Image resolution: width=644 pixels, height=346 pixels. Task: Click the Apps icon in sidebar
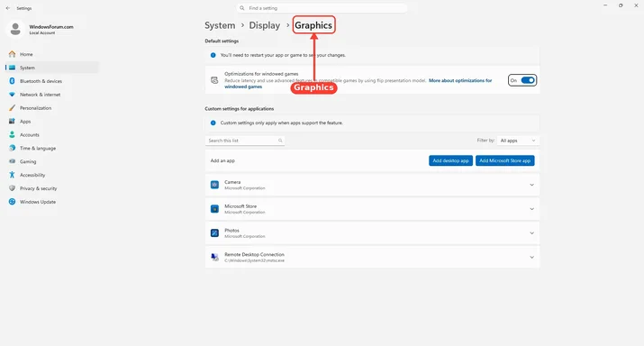point(12,122)
